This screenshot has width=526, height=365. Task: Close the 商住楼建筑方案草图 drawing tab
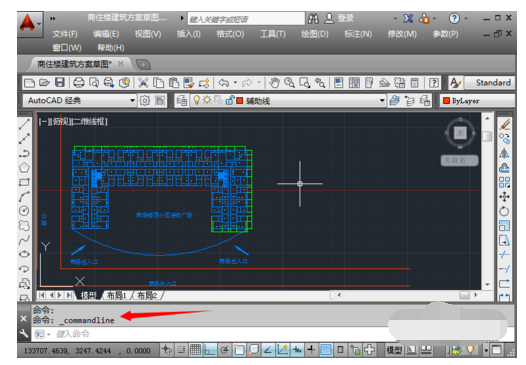(x=121, y=64)
